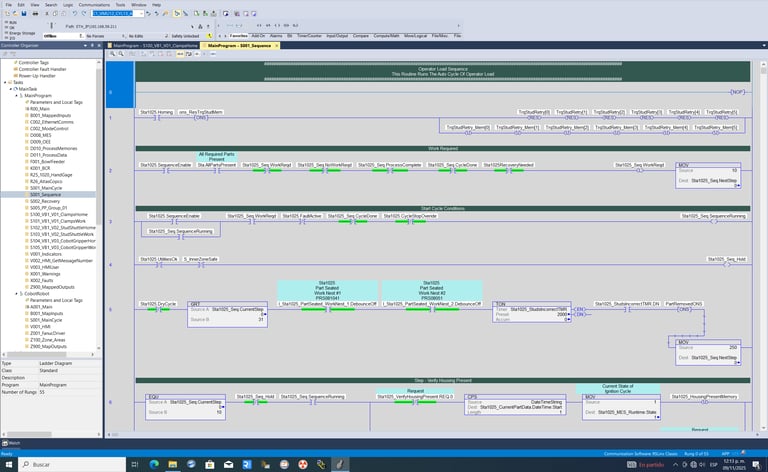This screenshot has width=768, height=472.
Task: Toggle the highlighted rung display icon
Action: coord(180,54)
